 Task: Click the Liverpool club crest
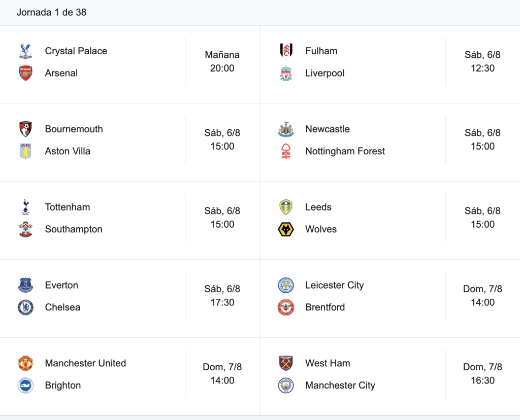(286, 73)
